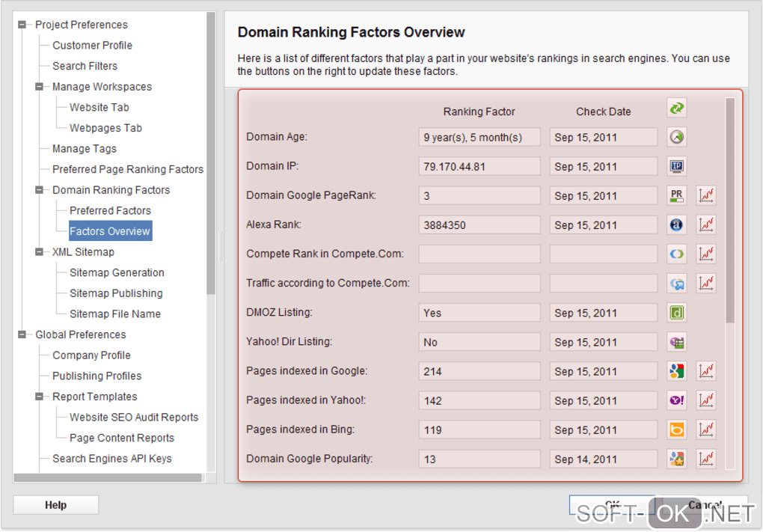Click the Domain Age ranking factor field
This screenshot has width=763, height=532.
click(479, 137)
